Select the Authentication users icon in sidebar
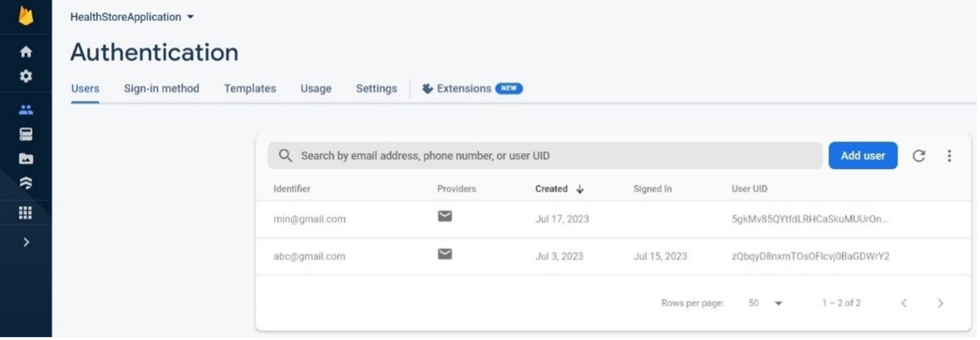980x340 pixels. 26,110
